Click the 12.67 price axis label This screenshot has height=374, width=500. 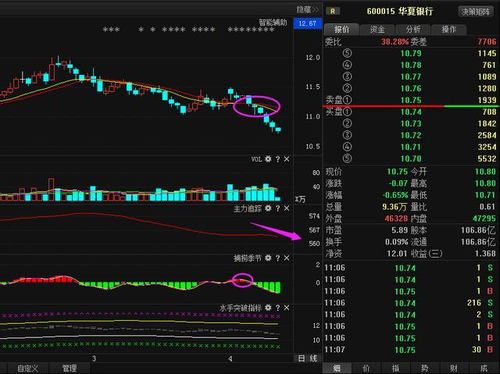click(x=307, y=23)
